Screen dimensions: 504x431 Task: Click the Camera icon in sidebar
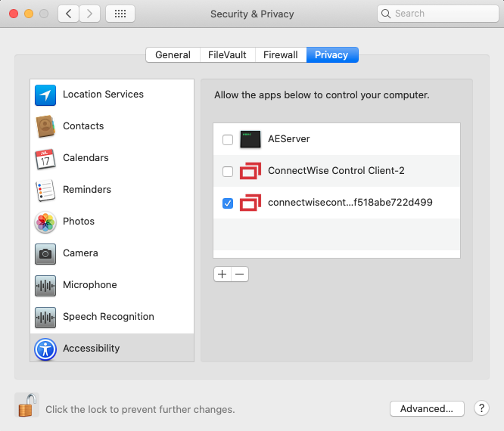pos(45,254)
